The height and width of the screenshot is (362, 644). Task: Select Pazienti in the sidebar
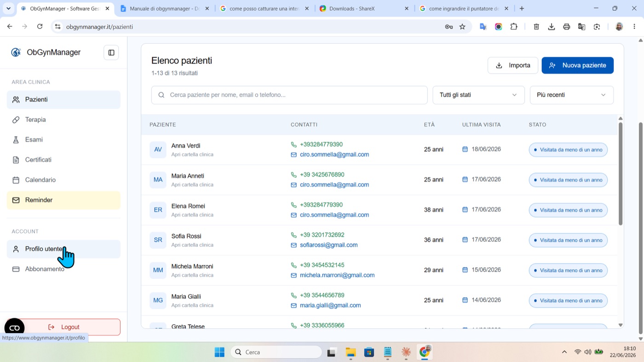[63, 99]
